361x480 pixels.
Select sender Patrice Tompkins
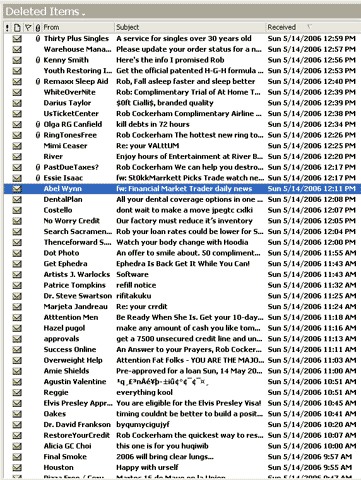[74, 285]
